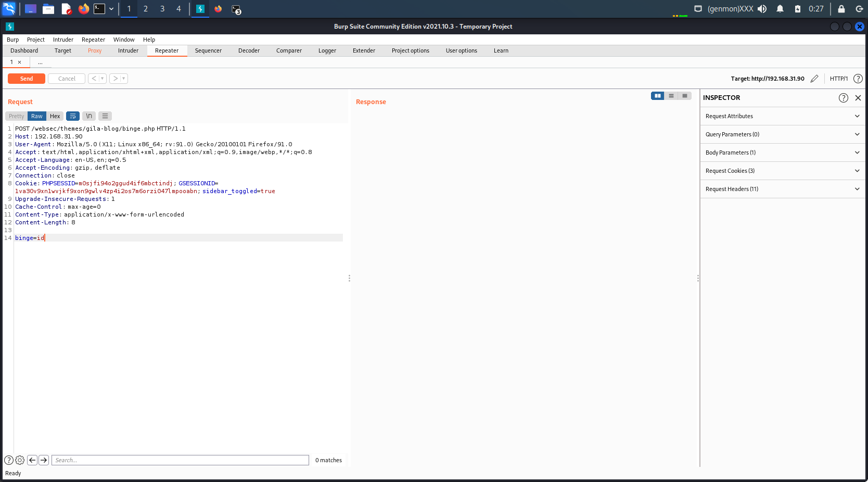Open the Learn tab
This screenshot has height=482, width=868.
pos(501,50)
